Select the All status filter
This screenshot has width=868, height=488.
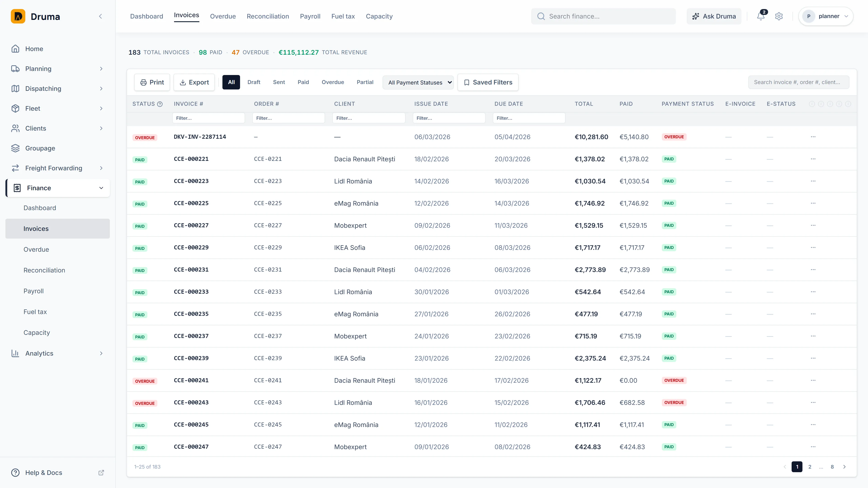(x=231, y=82)
